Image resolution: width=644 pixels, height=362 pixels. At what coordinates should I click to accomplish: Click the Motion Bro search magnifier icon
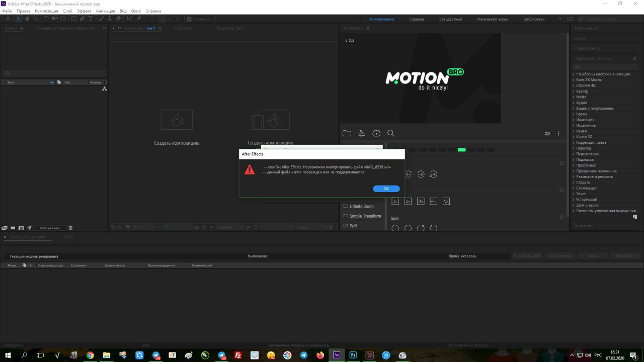coord(391,133)
